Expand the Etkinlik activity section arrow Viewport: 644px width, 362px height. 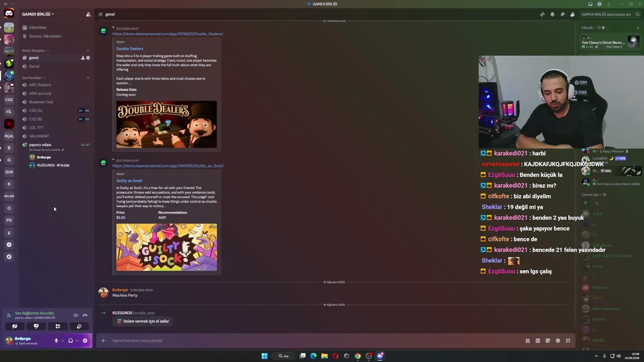(x=638, y=28)
